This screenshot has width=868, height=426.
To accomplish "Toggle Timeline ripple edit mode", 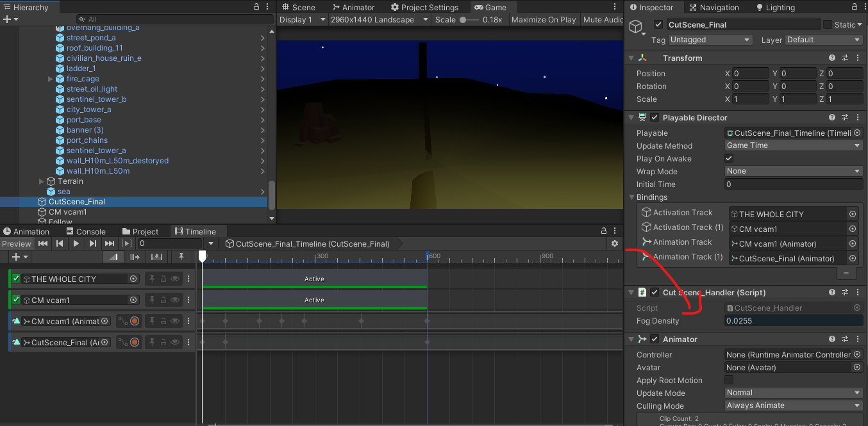I will pos(135,257).
